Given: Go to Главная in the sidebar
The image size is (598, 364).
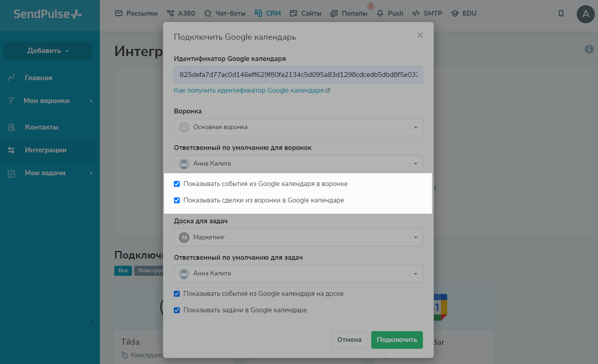Looking at the screenshot, I should pyautogui.click(x=39, y=78).
